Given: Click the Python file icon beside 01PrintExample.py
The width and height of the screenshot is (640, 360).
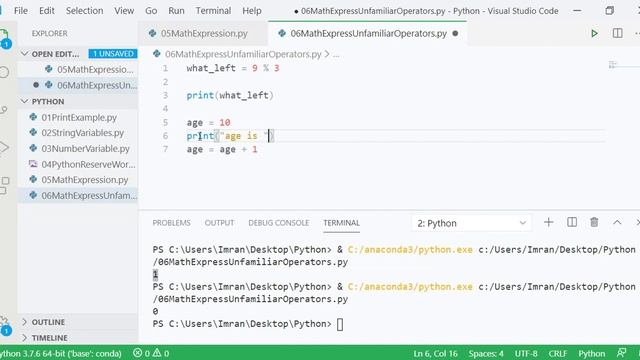Looking at the screenshot, I should click(33, 117).
